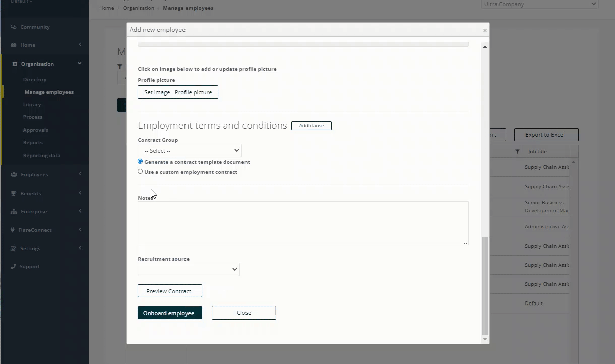Choose Use a custom employment contract option

pyautogui.click(x=140, y=172)
